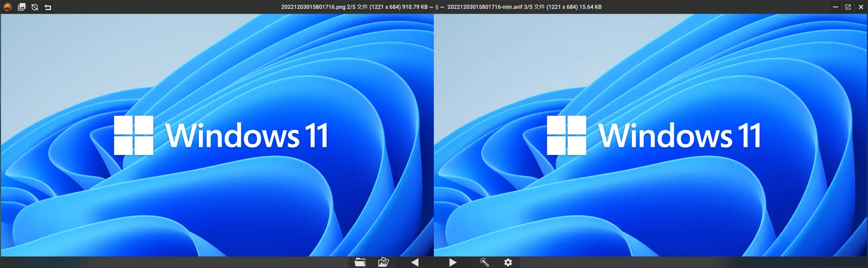This screenshot has height=268, width=868.
Task: Open folder icon in bottom toolbar
Action: (x=360, y=262)
